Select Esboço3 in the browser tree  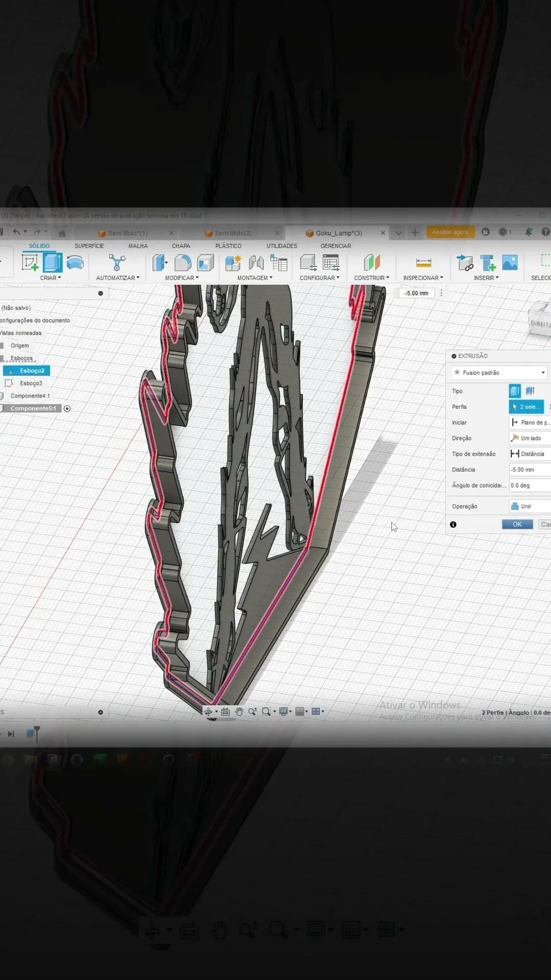31,383
